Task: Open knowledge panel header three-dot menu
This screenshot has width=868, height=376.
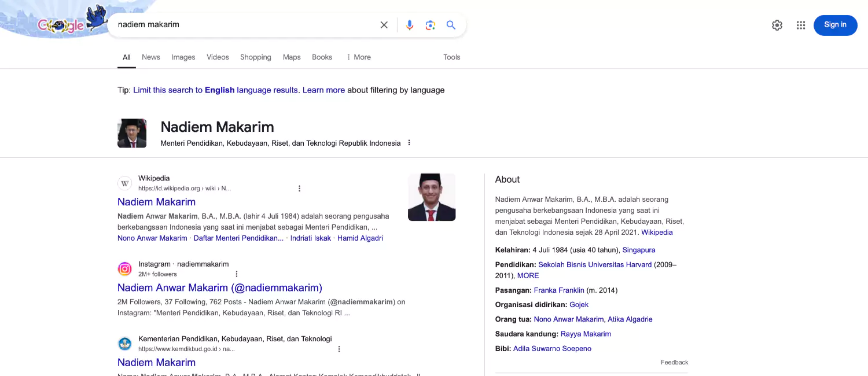Action: pos(409,143)
